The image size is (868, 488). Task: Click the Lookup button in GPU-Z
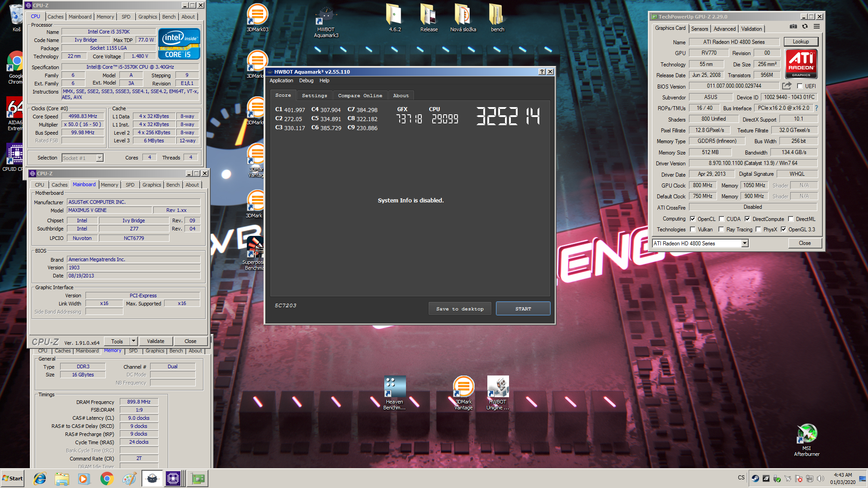click(801, 42)
